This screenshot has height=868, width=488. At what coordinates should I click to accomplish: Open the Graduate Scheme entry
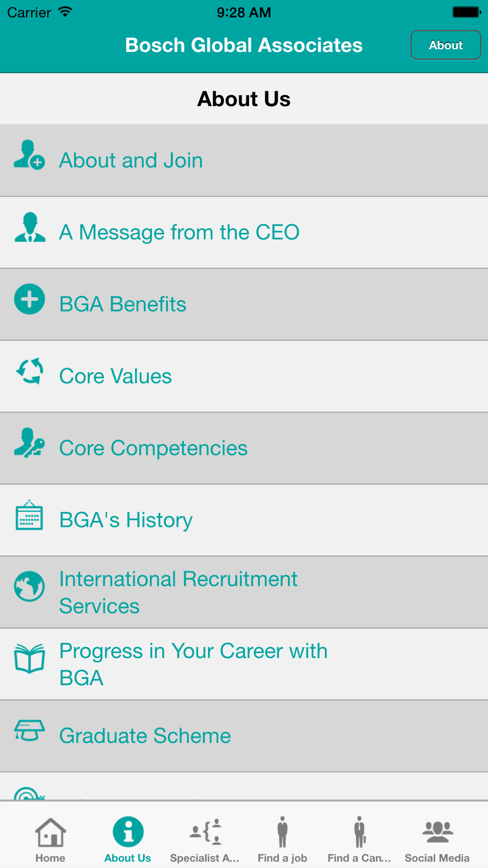point(244,736)
